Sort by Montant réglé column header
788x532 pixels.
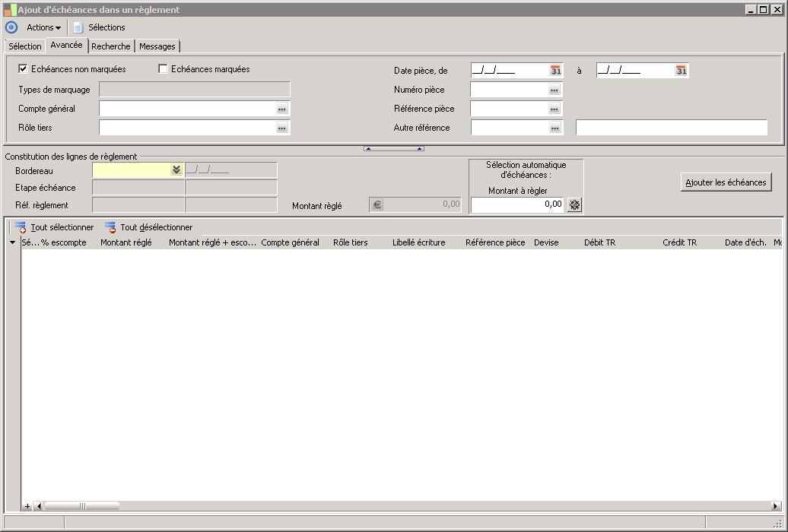point(126,242)
